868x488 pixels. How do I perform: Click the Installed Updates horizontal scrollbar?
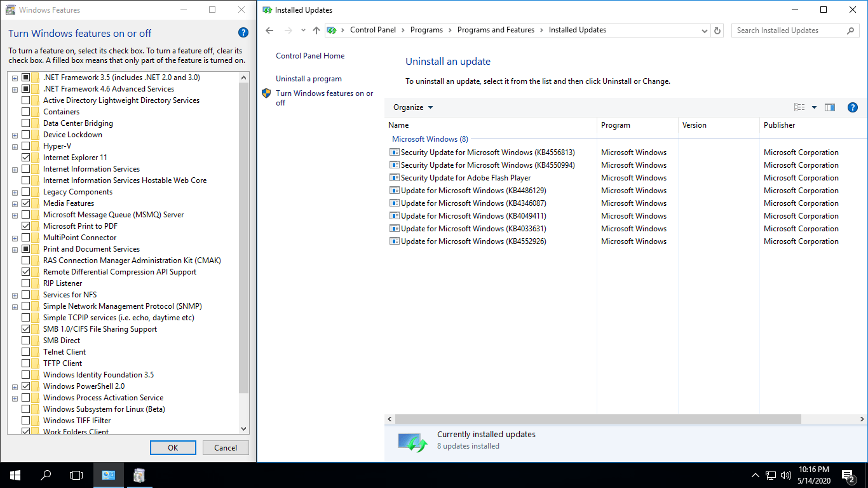597,419
